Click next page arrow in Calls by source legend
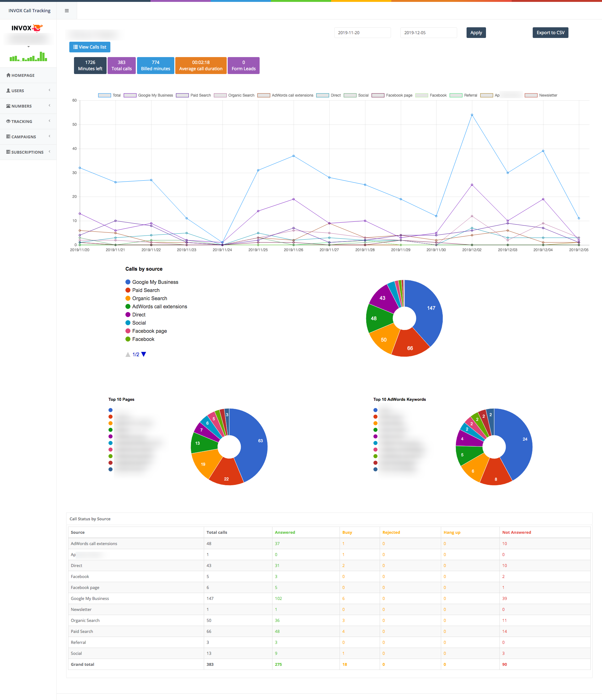 tap(144, 354)
